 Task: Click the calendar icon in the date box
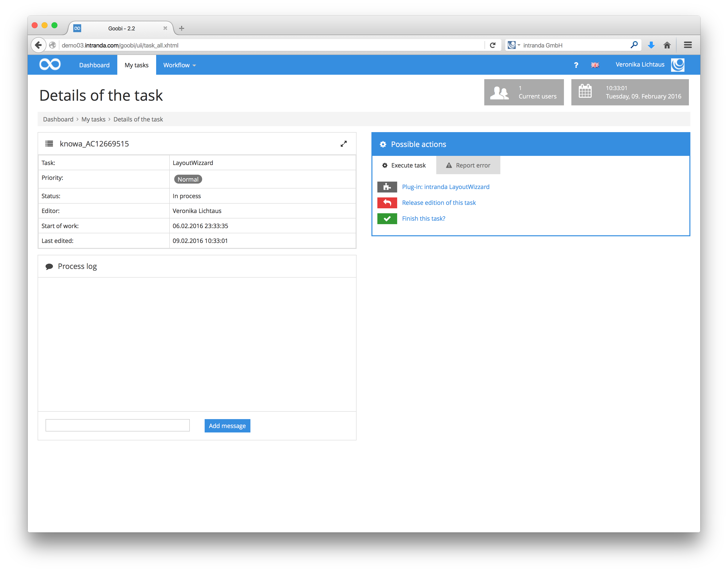pyautogui.click(x=585, y=91)
